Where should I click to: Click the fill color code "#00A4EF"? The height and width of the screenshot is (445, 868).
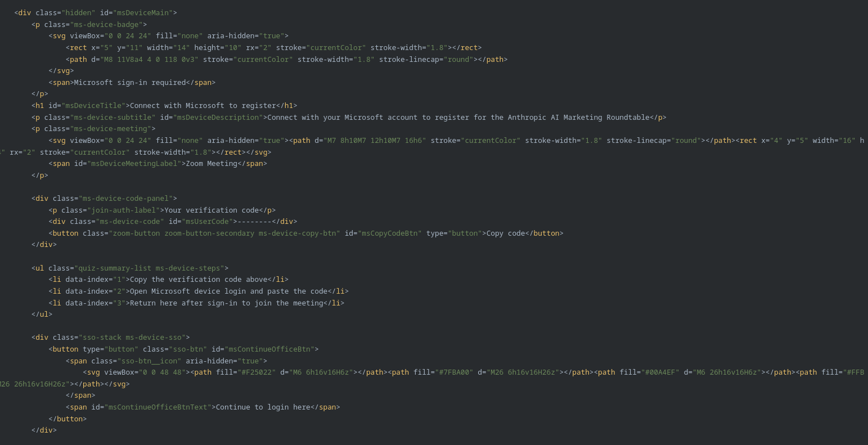tap(660, 372)
